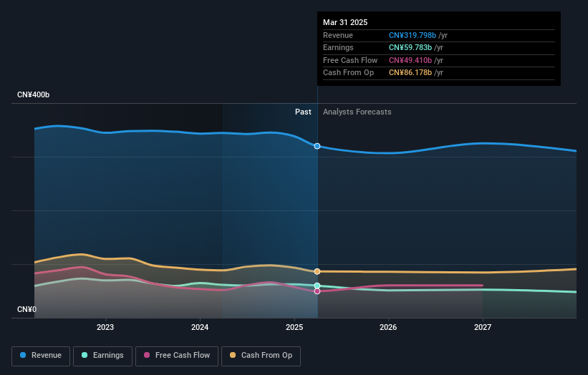Viewport: 588px width, 375px height.
Task: Toggle the Free Cash Flow legend series
Action: point(177,356)
